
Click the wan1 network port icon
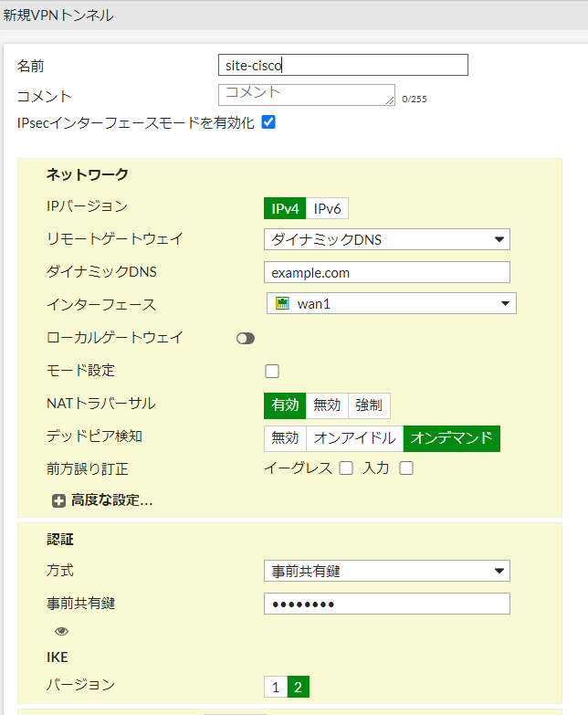[283, 303]
